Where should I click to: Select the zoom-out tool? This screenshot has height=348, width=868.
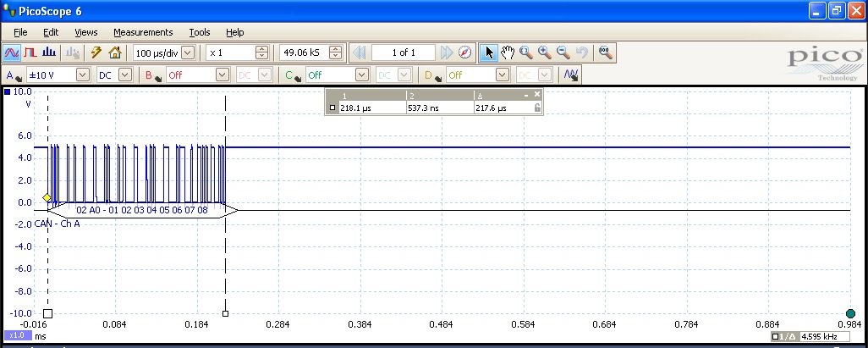tap(563, 52)
